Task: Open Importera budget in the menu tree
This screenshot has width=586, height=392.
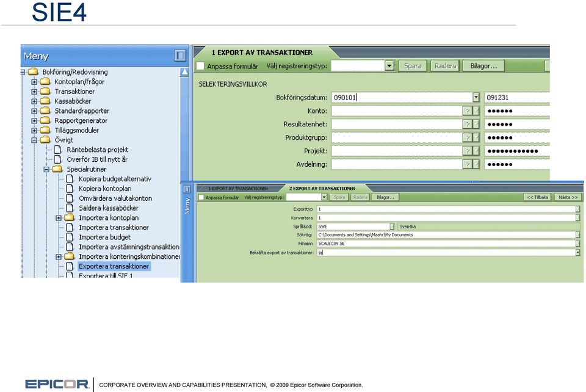Action: (104, 237)
